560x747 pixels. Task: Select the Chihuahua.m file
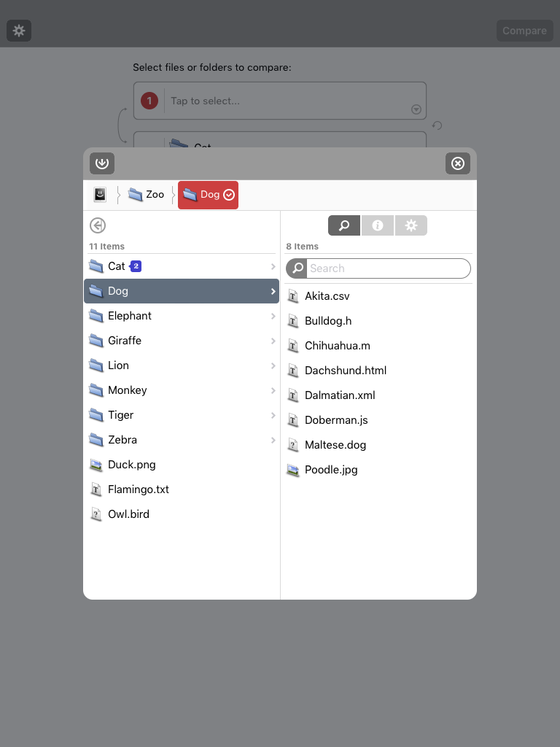click(378, 345)
